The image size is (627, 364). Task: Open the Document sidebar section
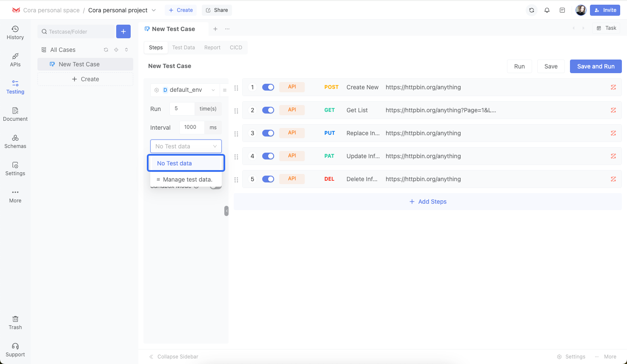(15, 114)
